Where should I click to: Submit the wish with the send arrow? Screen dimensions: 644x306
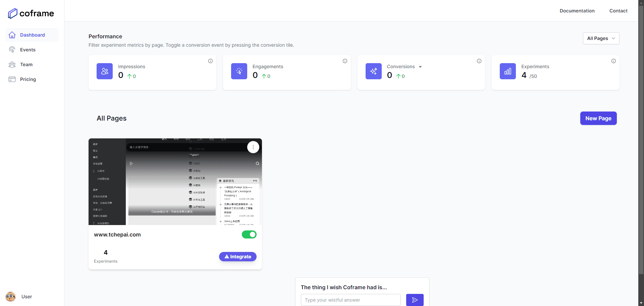click(415, 300)
